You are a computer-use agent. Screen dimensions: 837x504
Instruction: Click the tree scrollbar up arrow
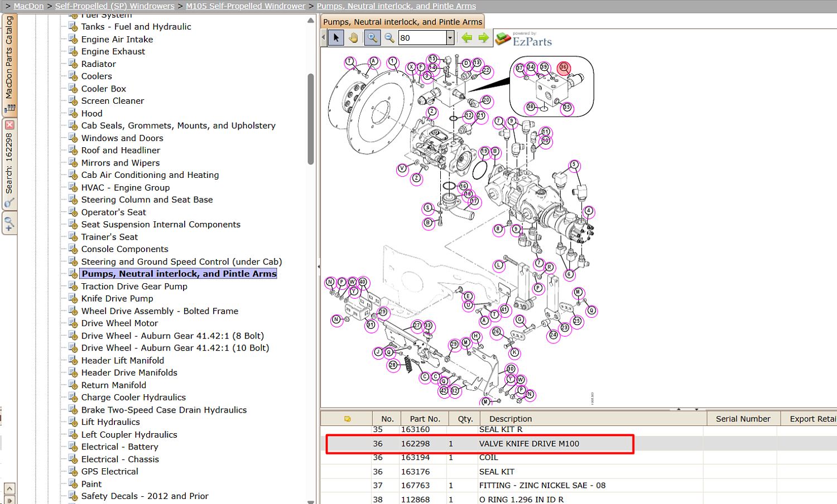[x=311, y=21]
